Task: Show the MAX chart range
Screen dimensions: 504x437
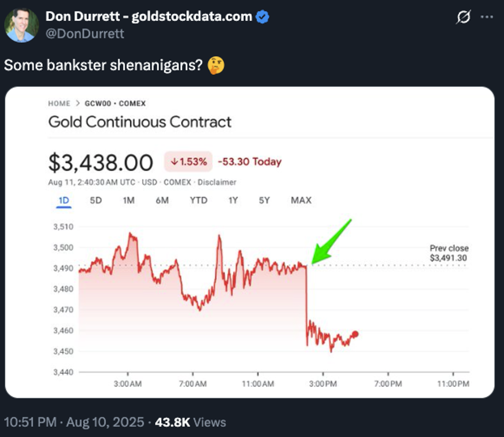Action: 301,201
